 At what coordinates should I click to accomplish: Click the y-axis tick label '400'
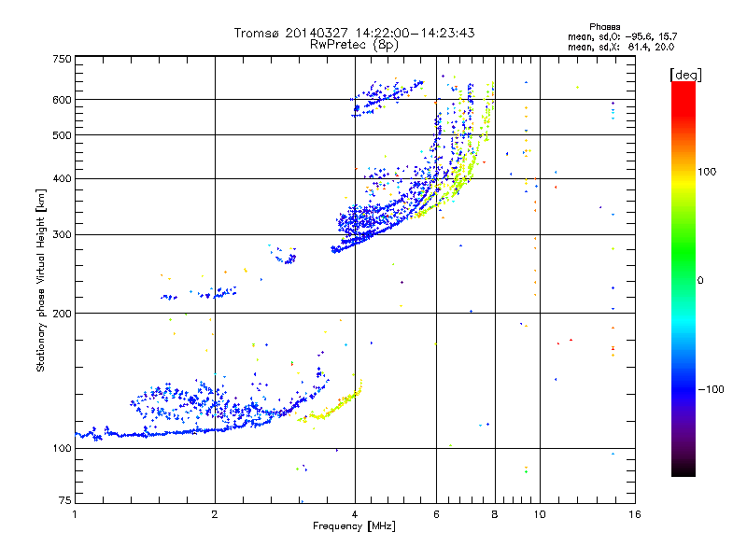pyautogui.click(x=62, y=178)
